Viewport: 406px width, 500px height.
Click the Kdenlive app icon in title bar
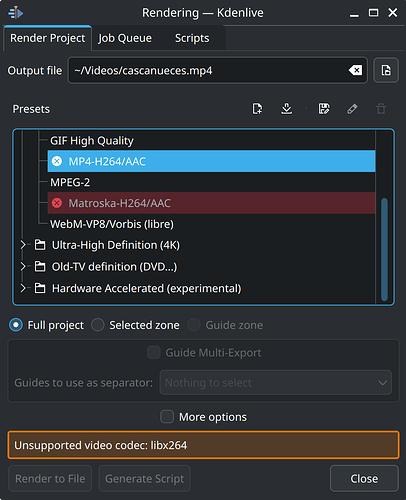pyautogui.click(x=15, y=13)
